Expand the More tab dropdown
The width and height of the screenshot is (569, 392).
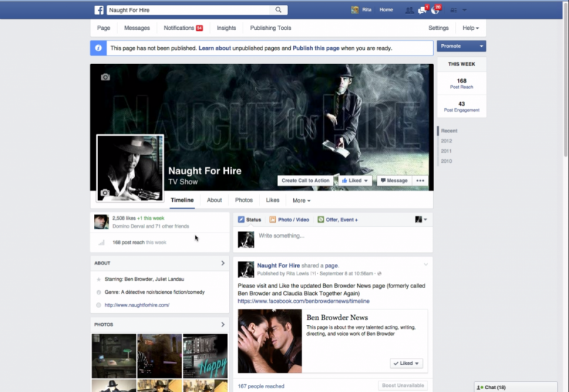pos(301,201)
